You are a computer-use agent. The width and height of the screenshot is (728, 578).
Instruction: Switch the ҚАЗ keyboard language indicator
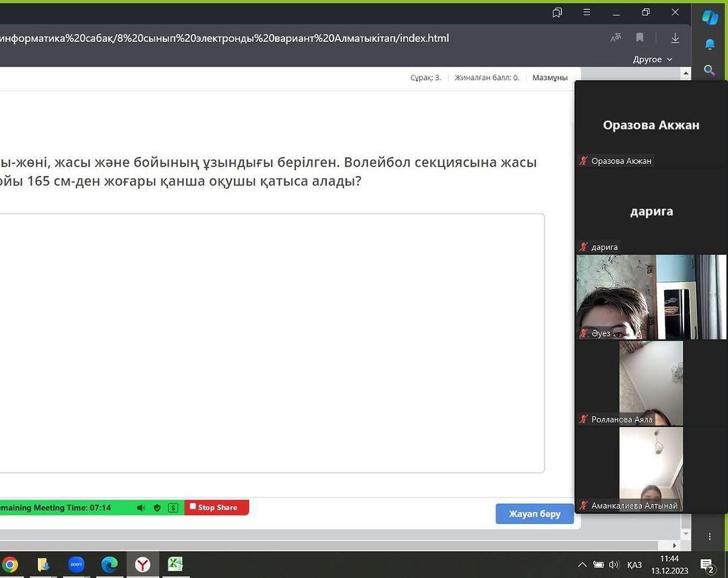(x=634, y=565)
